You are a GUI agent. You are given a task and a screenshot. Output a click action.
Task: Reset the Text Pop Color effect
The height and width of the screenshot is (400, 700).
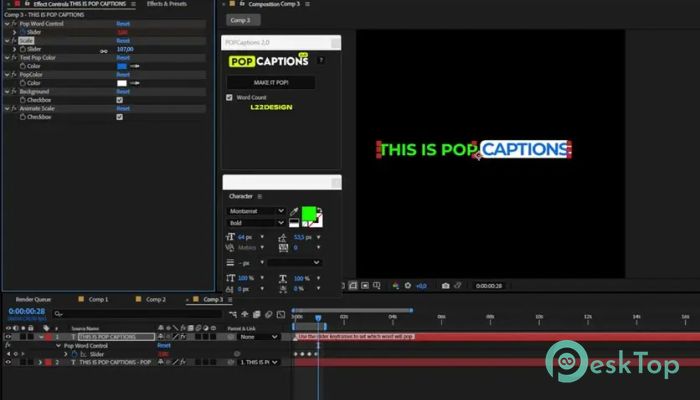123,58
